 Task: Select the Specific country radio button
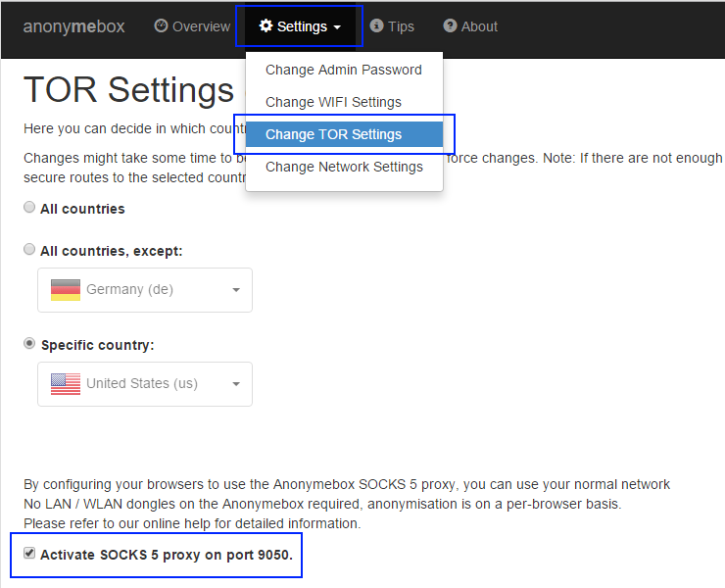29,344
